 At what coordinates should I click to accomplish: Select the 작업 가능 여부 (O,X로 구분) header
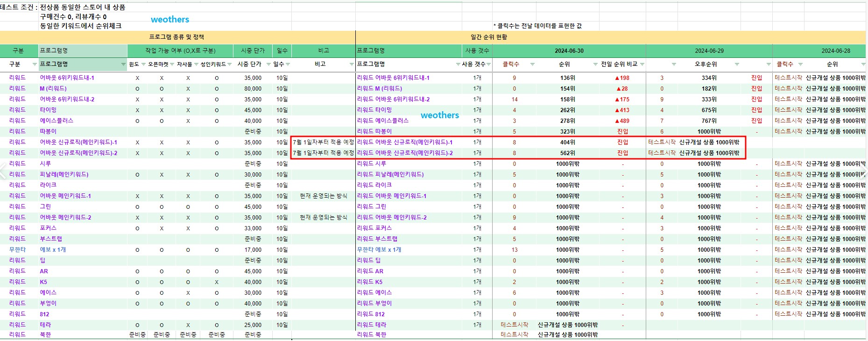click(180, 51)
